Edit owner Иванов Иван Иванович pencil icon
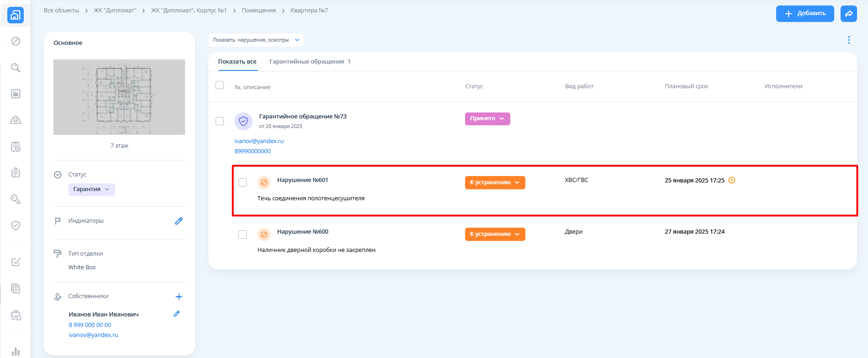868x358 pixels. pyautogui.click(x=177, y=314)
